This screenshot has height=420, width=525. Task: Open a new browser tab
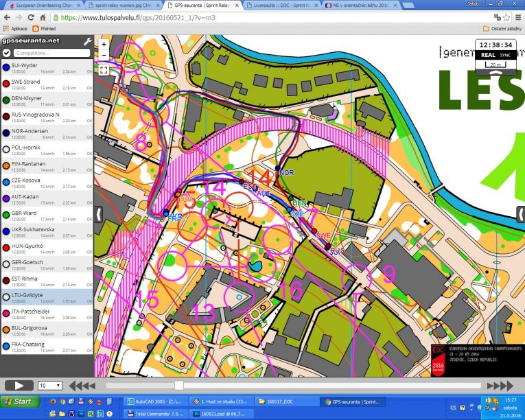pyautogui.click(x=408, y=5)
